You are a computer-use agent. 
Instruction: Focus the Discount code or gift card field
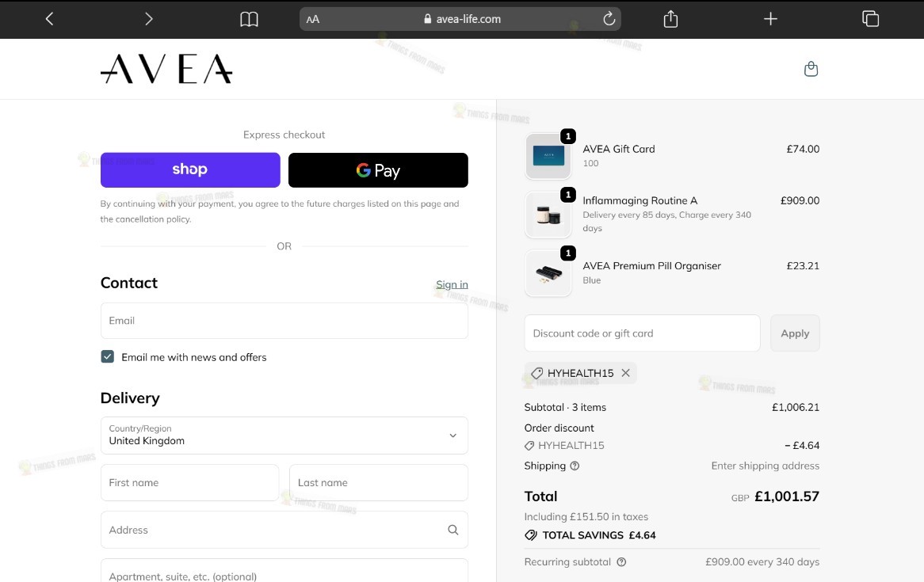643,333
